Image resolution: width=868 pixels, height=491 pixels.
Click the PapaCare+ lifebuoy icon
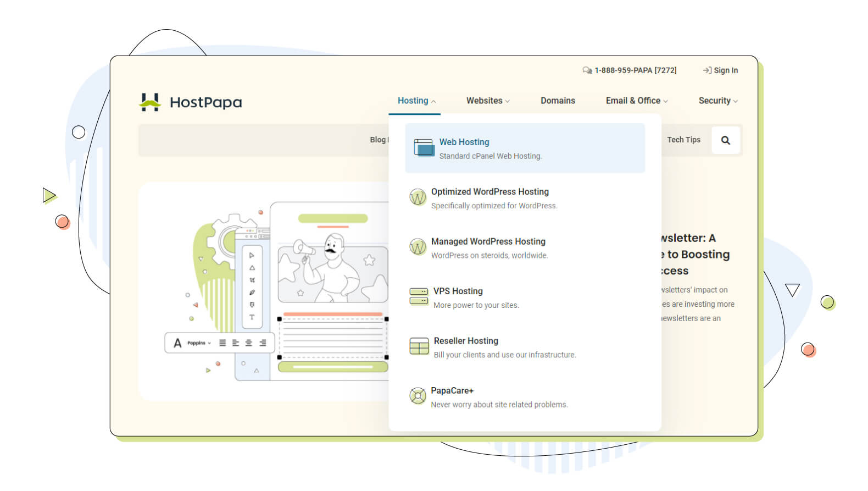(418, 395)
